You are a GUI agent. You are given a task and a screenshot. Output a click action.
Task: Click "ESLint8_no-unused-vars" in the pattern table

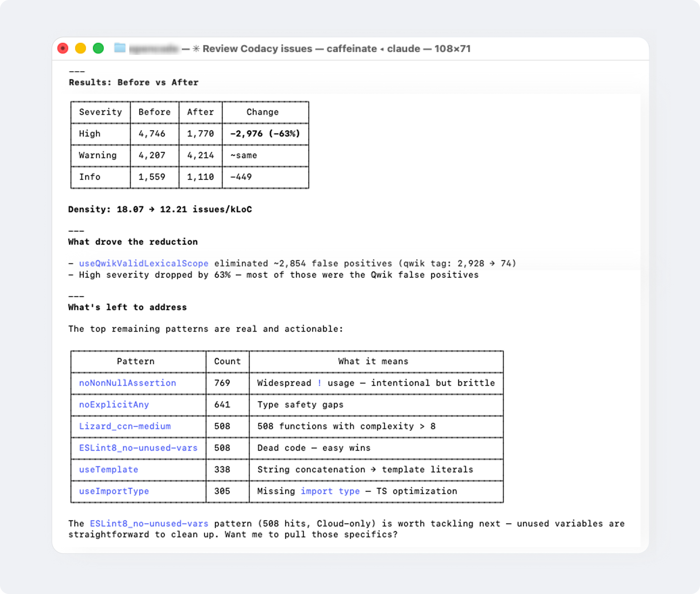pyautogui.click(x=138, y=448)
